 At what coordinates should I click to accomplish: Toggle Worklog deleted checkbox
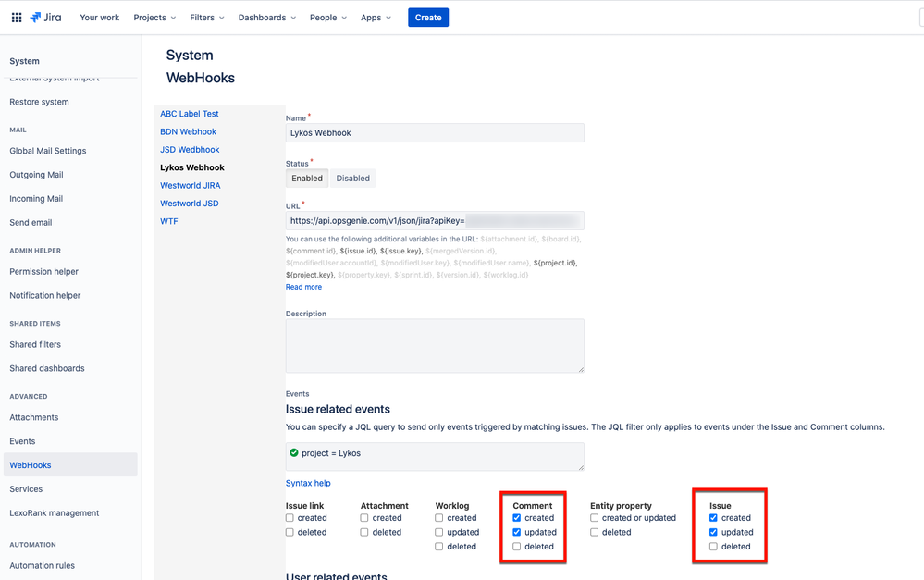coord(439,547)
